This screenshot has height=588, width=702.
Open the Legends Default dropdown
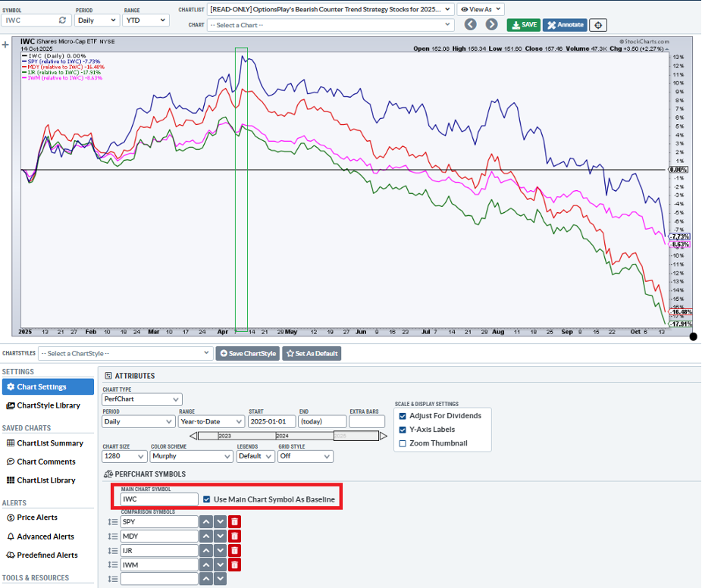[x=255, y=456]
